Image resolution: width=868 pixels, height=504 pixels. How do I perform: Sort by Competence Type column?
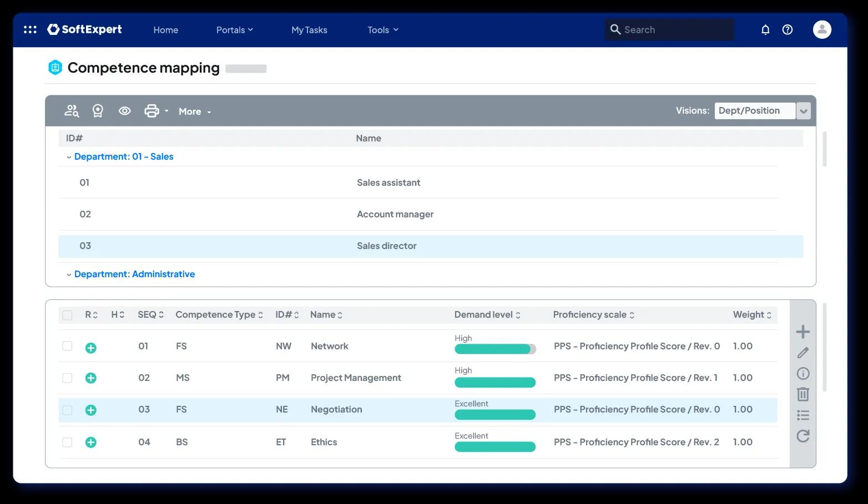pos(219,314)
